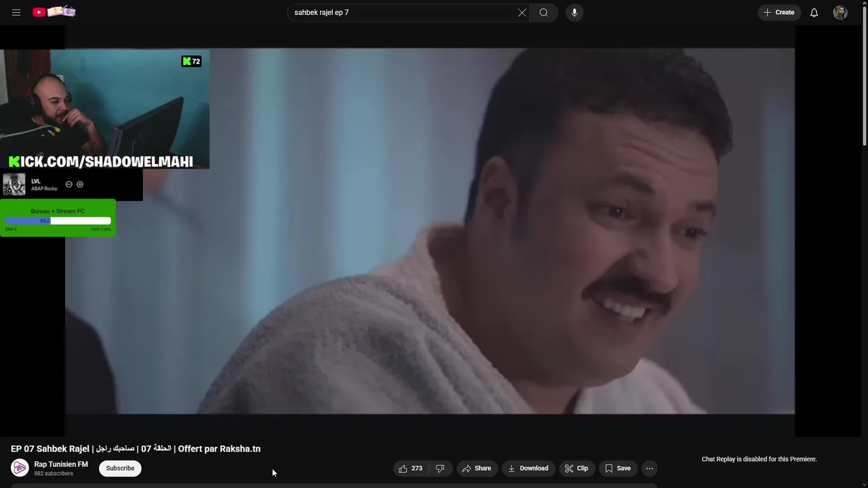Image resolution: width=868 pixels, height=488 pixels.
Task: Click the KICK.COM/SHADOWELMAHI banner text
Action: (101, 161)
